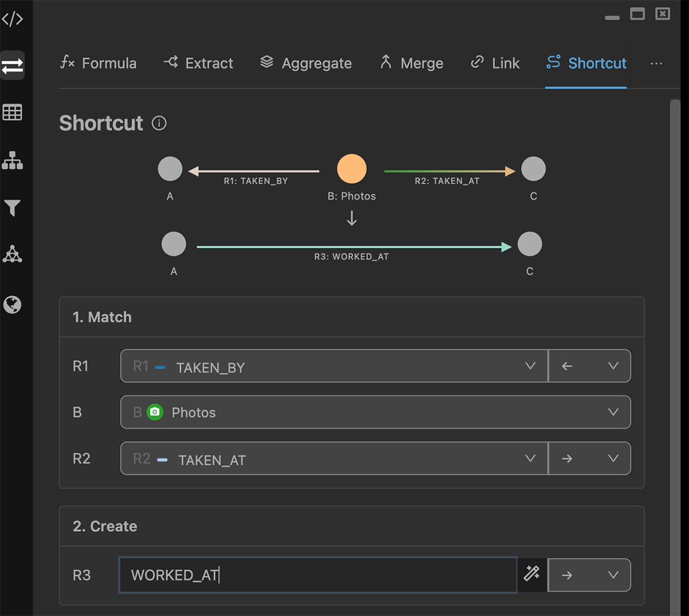Expand the R1 TAKEN_BY relationship dropdown
Viewport: 689px width, 616px height.
click(x=530, y=366)
